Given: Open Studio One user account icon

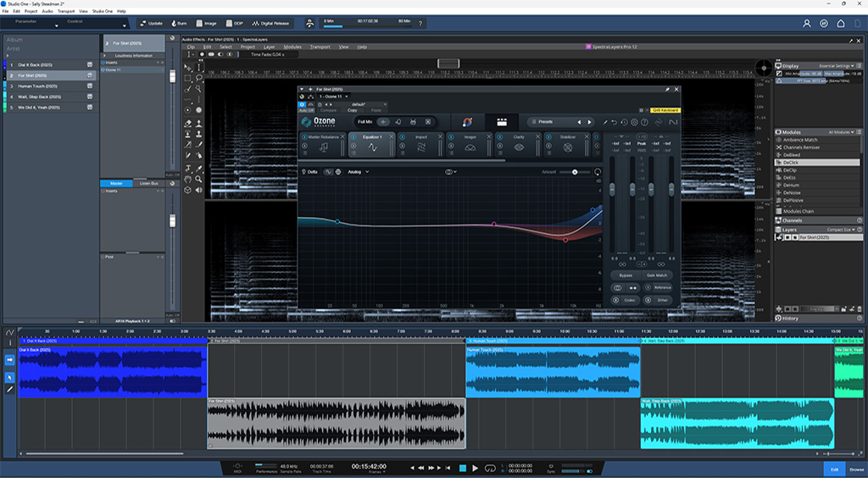Looking at the screenshot, I should [x=807, y=23].
